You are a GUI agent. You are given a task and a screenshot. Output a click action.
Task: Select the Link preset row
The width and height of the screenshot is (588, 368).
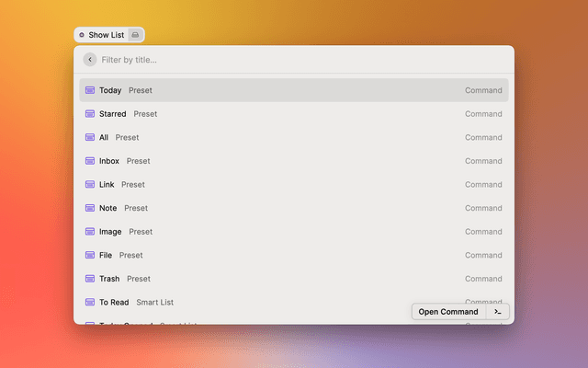tap(294, 184)
